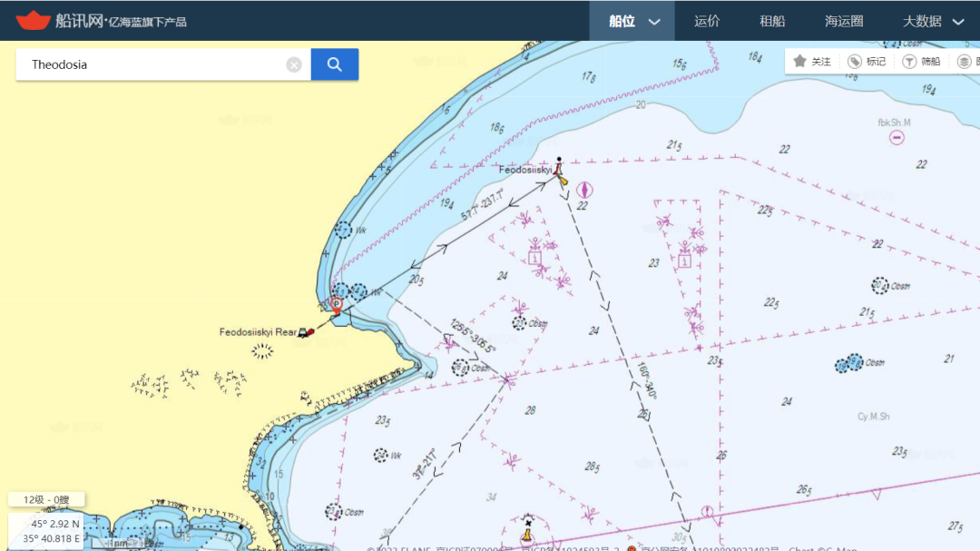Click the 35° 40.818 E longitude readout
This screenshot has height=551, width=980.
click(51, 538)
